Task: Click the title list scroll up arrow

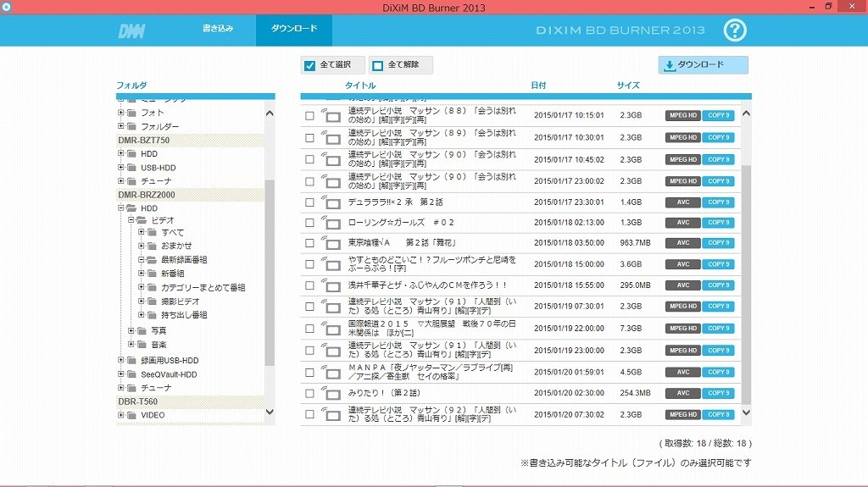Action: point(746,113)
